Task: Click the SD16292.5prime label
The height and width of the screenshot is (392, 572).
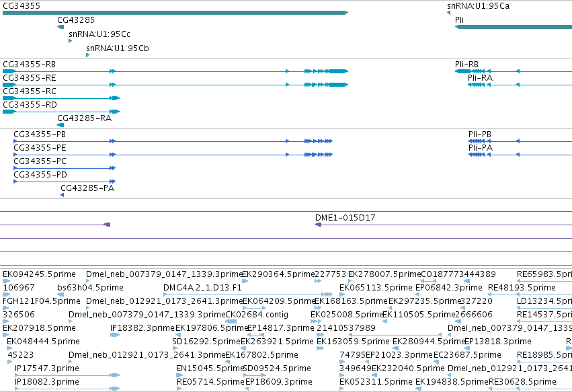Action: point(206,342)
